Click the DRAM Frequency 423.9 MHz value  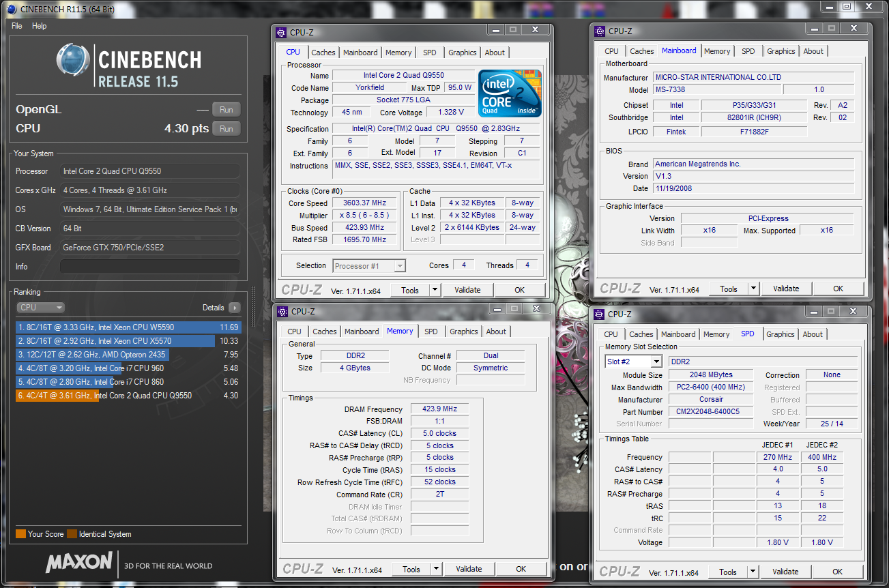[x=439, y=409]
